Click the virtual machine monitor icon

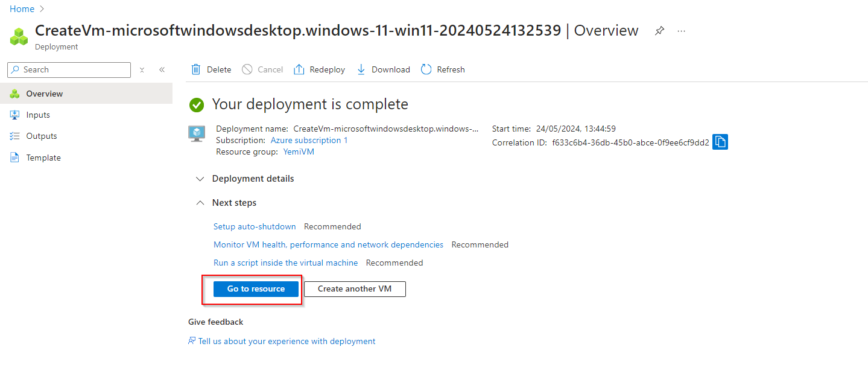point(197,134)
